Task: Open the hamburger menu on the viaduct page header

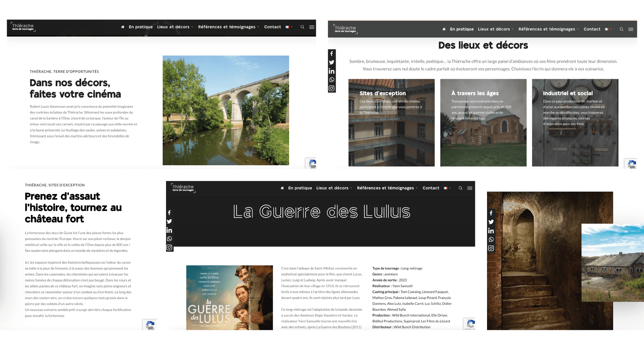Action: (312, 27)
